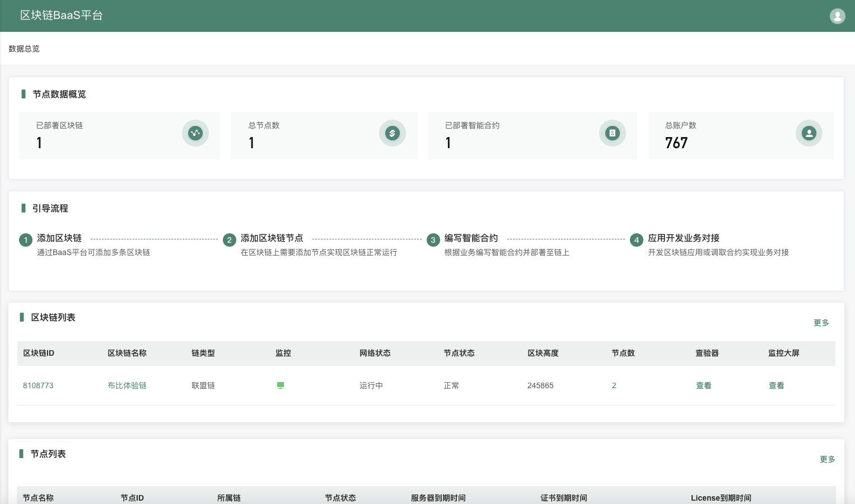Click the 区块高度 column header
This screenshot has height=504, width=855.
point(543,353)
